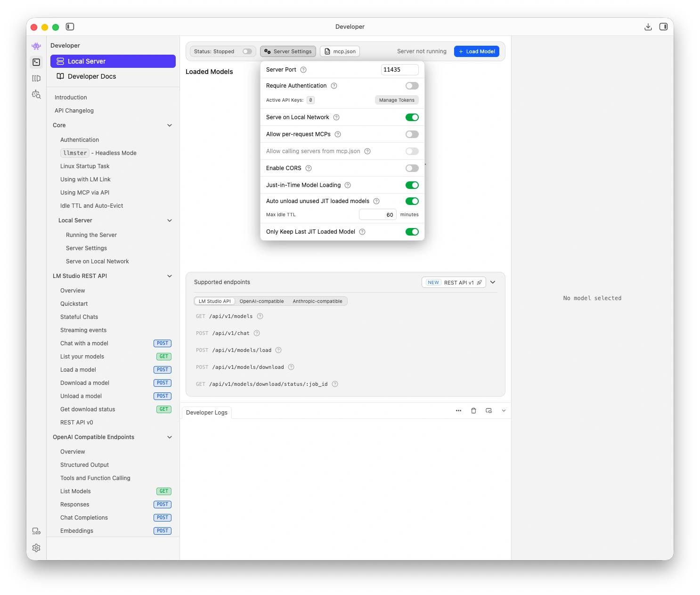Open the Developer terminal icon in left rail
This screenshot has height=595, width=700.
(36, 62)
